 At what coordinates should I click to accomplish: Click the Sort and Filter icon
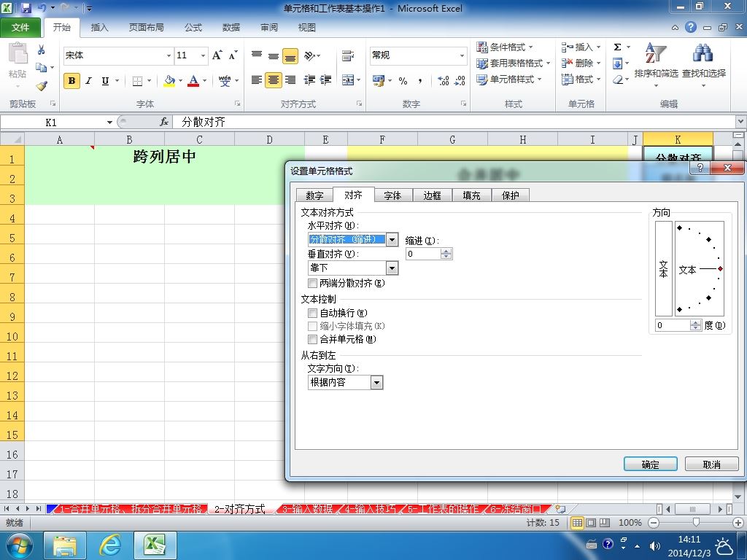[x=656, y=65]
